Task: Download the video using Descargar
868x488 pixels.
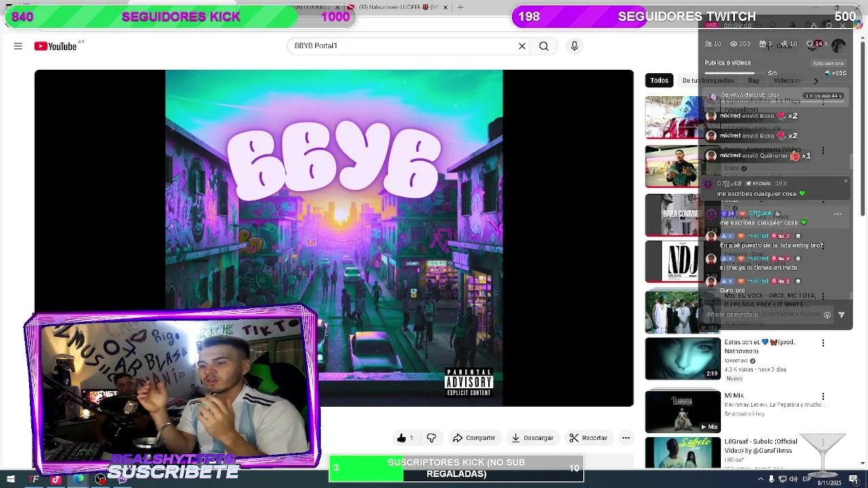Action: [x=533, y=438]
